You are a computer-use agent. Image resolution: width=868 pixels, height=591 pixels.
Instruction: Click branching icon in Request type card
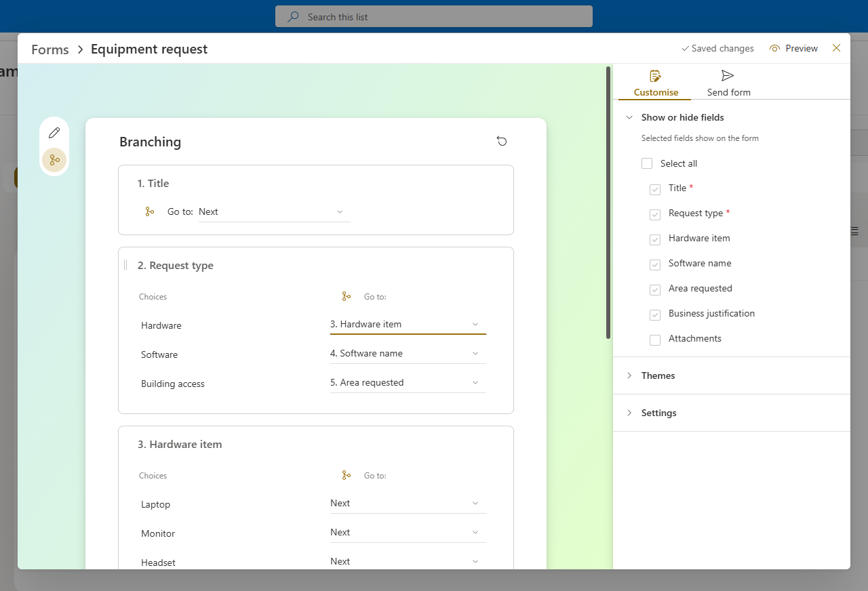click(347, 296)
